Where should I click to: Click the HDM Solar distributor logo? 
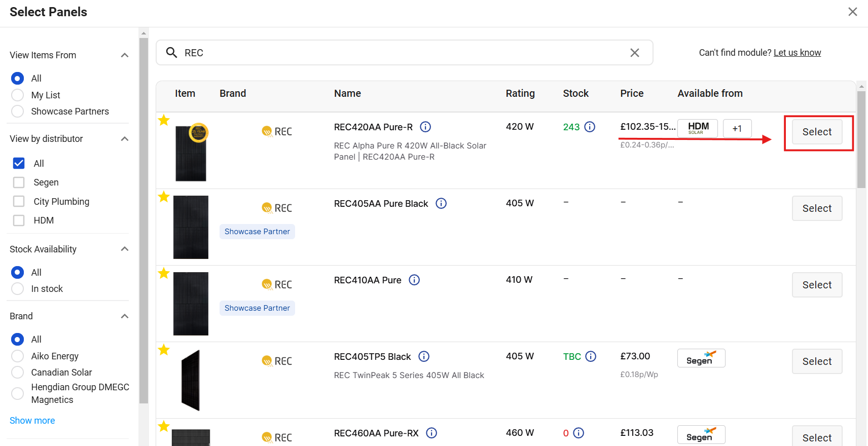click(698, 128)
